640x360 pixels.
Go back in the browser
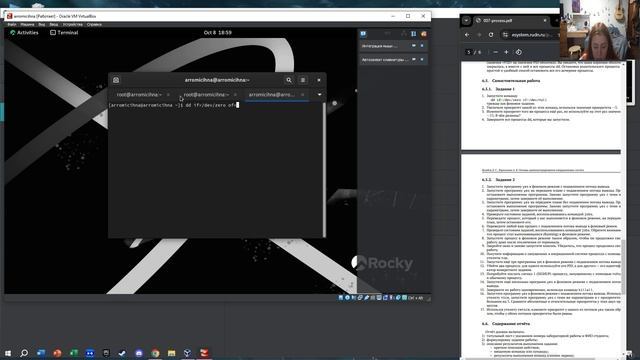click(467, 35)
